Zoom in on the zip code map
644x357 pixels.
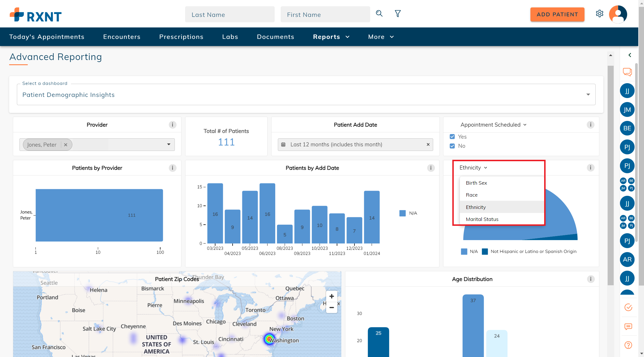coord(331,296)
